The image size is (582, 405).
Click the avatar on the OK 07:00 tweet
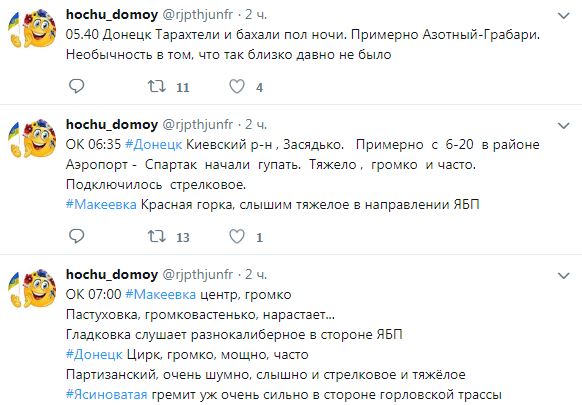32,288
